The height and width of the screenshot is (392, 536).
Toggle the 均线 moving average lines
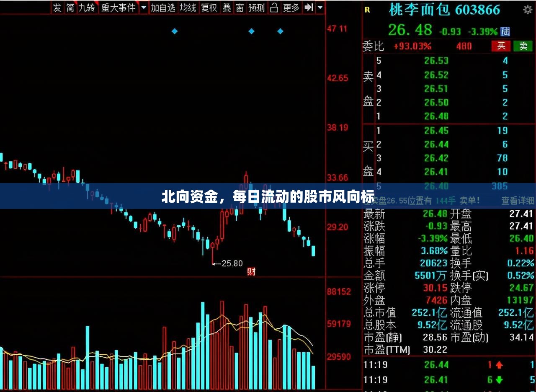[x=188, y=7]
